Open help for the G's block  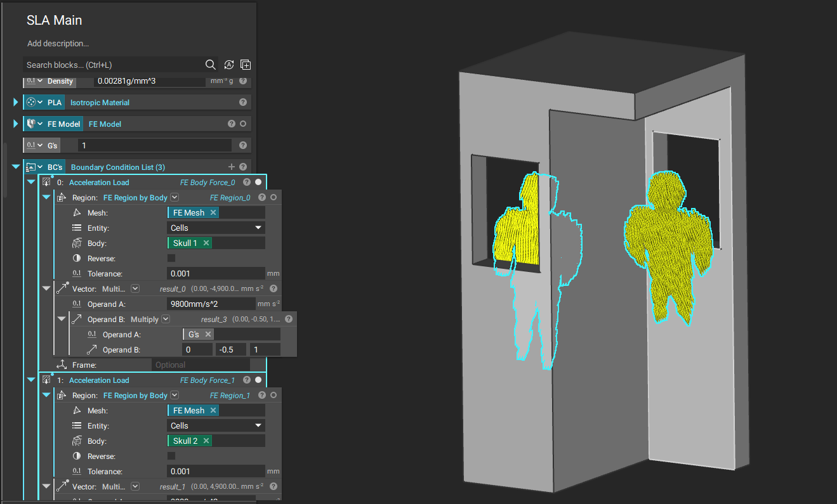tap(243, 145)
